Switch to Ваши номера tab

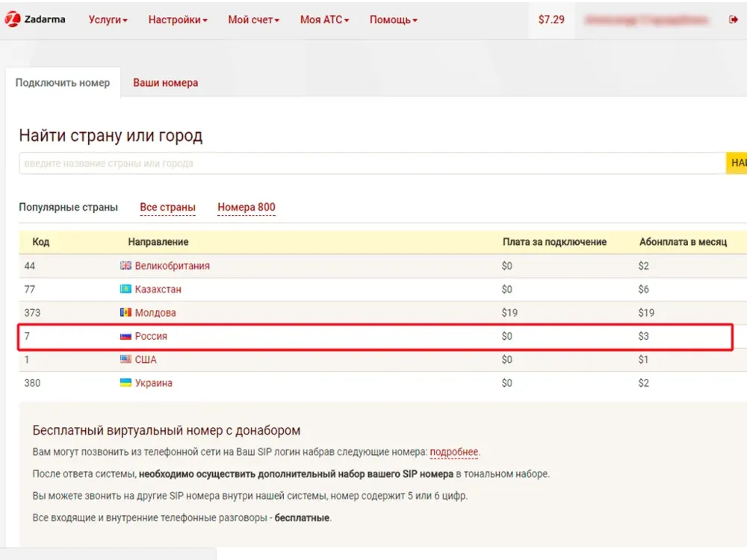(165, 83)
